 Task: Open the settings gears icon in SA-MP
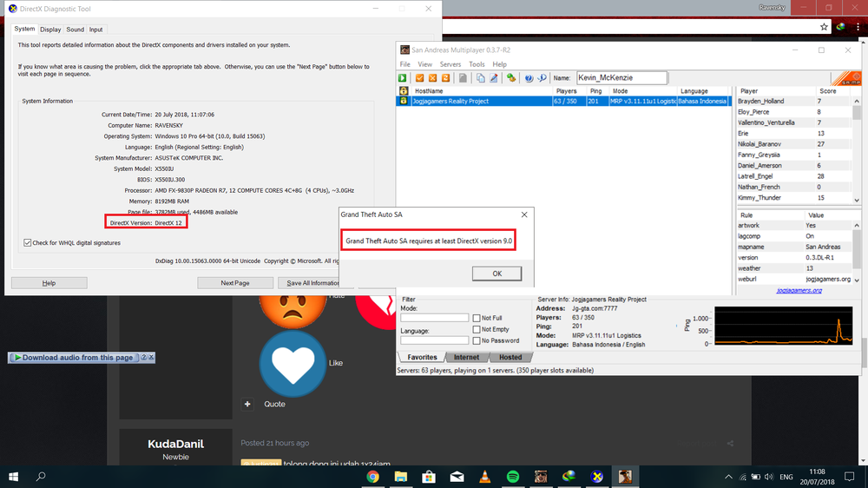coord(511,78)
